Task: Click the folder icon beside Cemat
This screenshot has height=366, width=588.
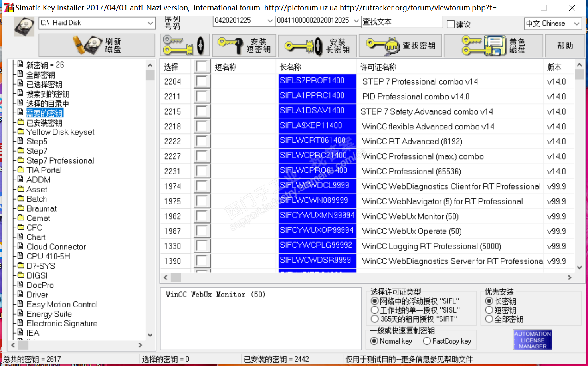Action: pyautogui.click(x=21, y=218)
